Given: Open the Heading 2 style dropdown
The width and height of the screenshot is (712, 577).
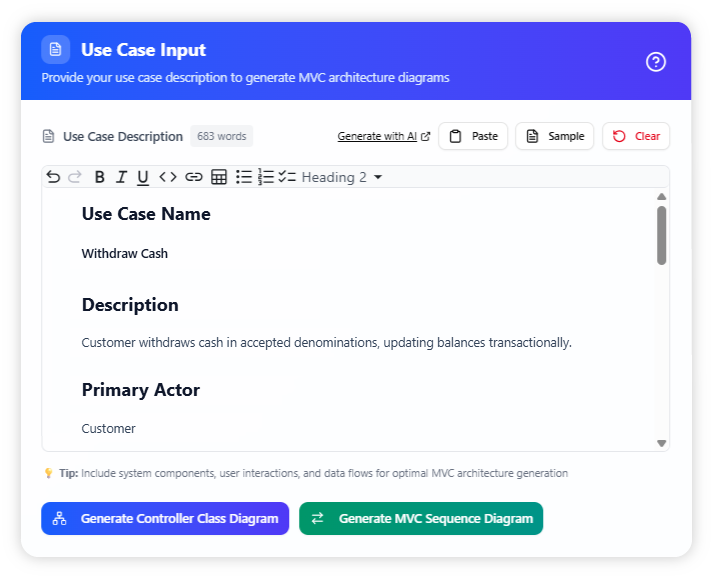Looking at the screenshot, I should [x=342, y=177].
